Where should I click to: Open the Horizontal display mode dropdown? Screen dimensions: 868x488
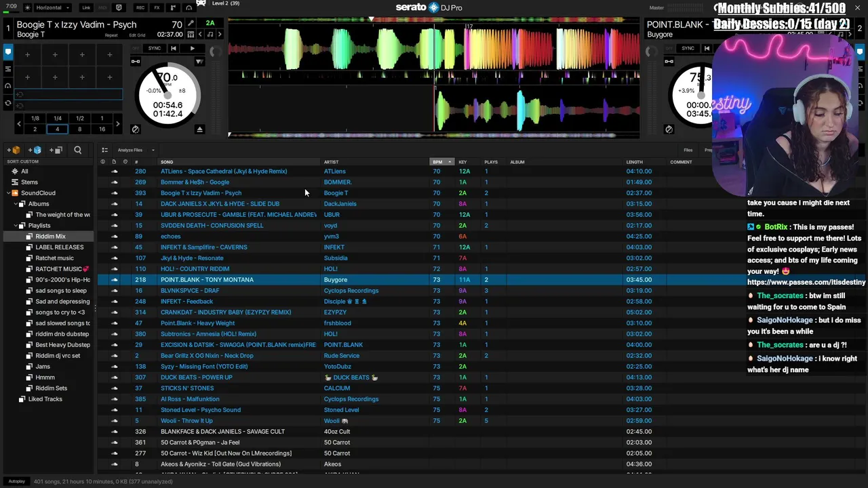(x=53, y=7)
